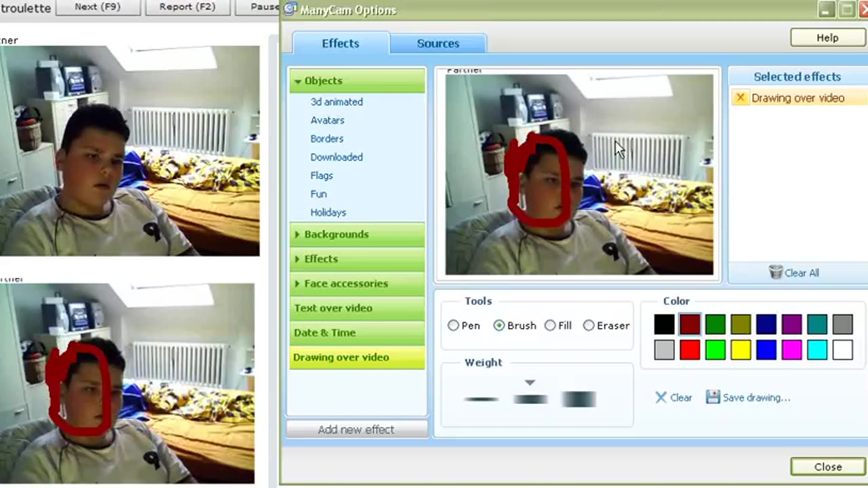The width and height of the screenshot is (868, 488).
Task: Pick the dark green color swatch
Action: tap(715, 325)
